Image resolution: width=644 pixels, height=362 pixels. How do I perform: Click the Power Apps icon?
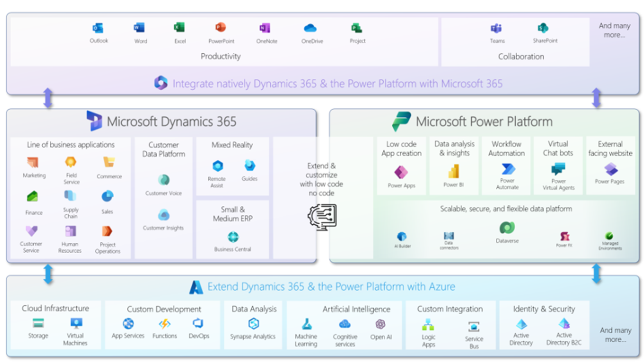click(401, 172)
